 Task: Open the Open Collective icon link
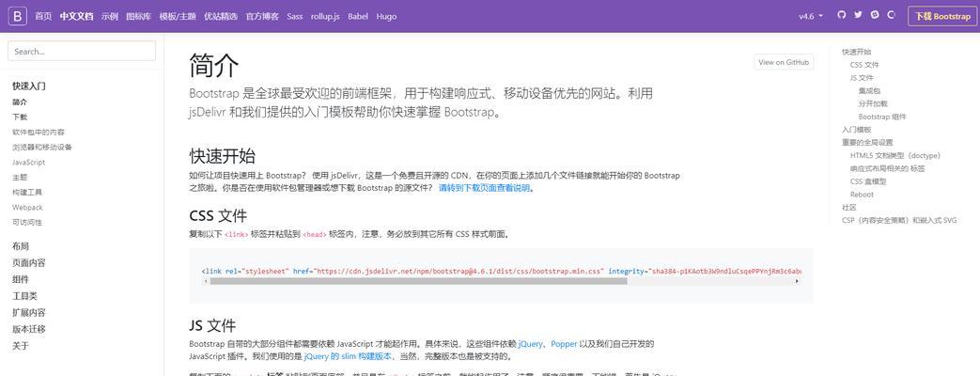[x=892, y=15]
